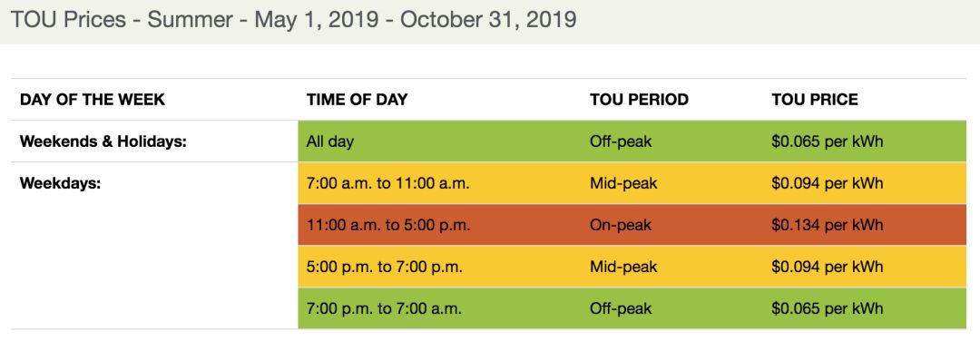Select the $0.094 per kWh morning price
This screenshot has height=341, width=980.
coord(828,183)
